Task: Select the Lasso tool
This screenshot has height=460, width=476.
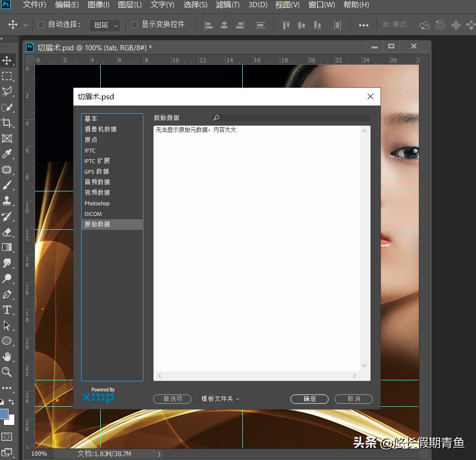Action: point(8,91)
